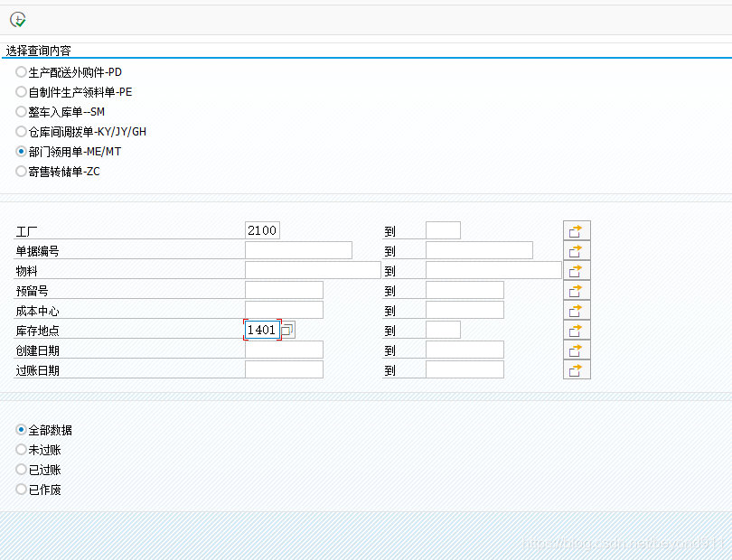
Task: Focus the 成本中心 from field
Action: 284,311
